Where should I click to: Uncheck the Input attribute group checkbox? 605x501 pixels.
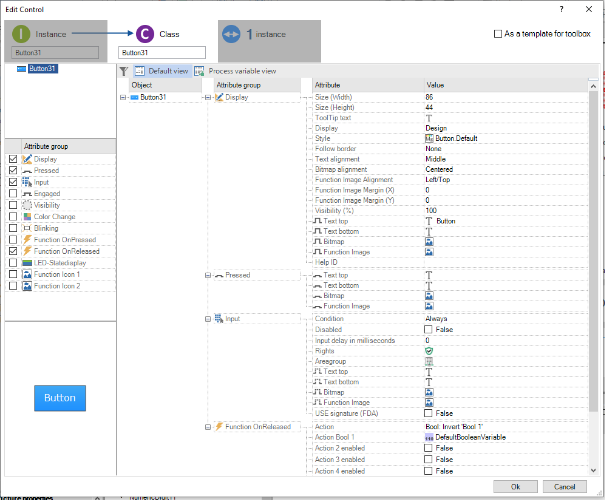click(13, 182)
